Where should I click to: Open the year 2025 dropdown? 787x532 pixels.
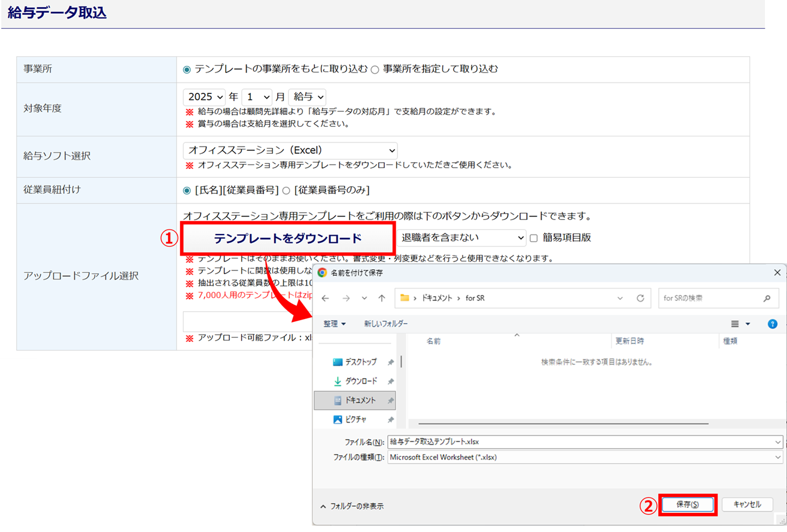click(204, 96)
